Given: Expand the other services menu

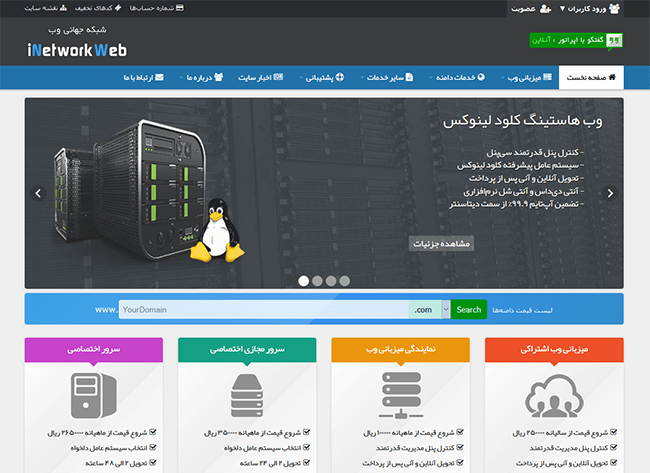Looking at the screenshot, I should [362, 78].
